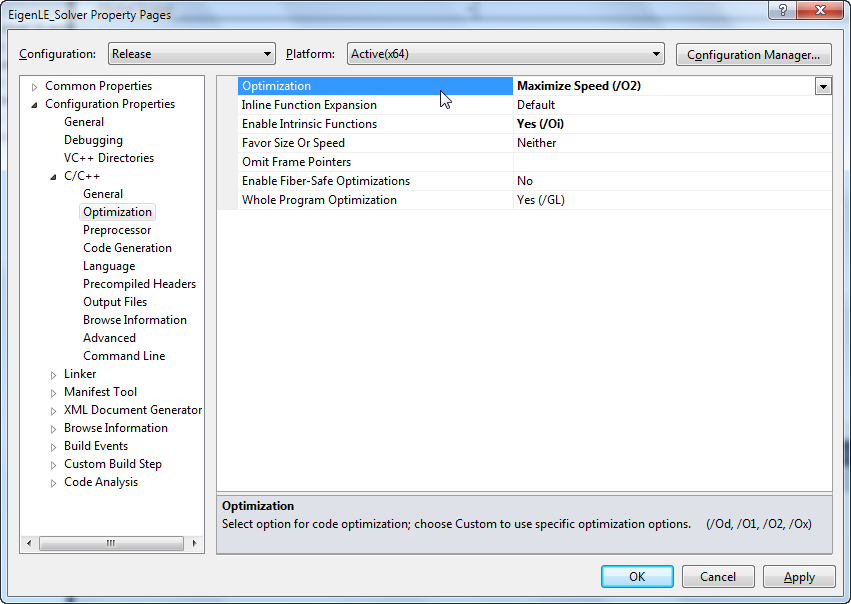Select VC++ Directories tree item

click(108, 158)
